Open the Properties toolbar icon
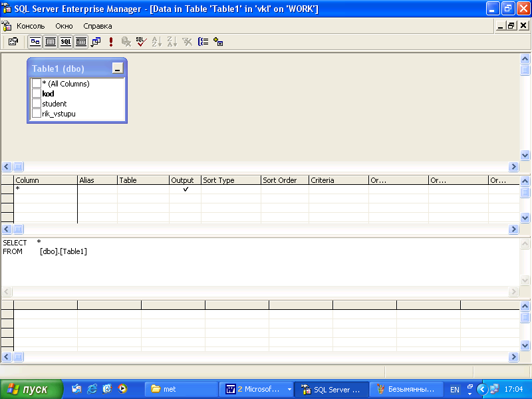Screen dimensions: 532x399 click(x=13, y=42)
